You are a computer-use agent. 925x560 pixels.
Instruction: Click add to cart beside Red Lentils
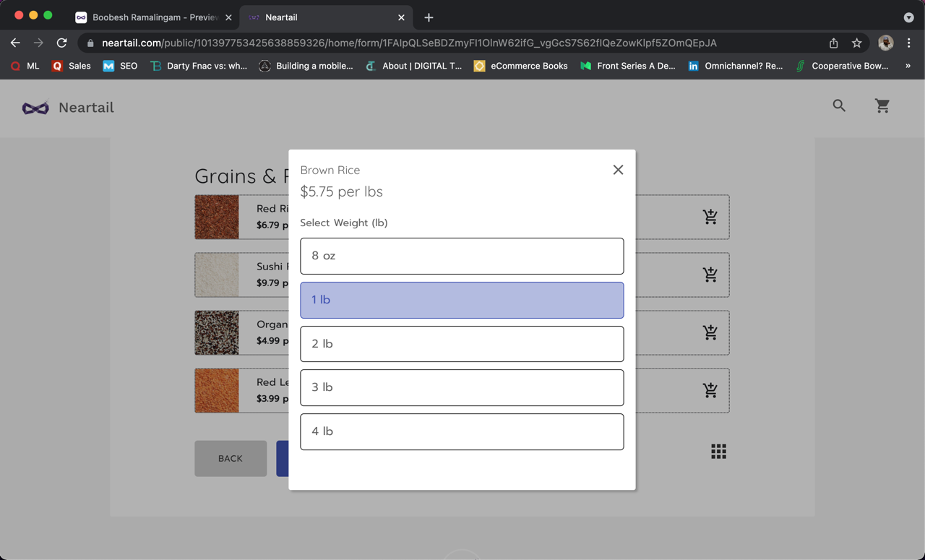click(710, 390)
